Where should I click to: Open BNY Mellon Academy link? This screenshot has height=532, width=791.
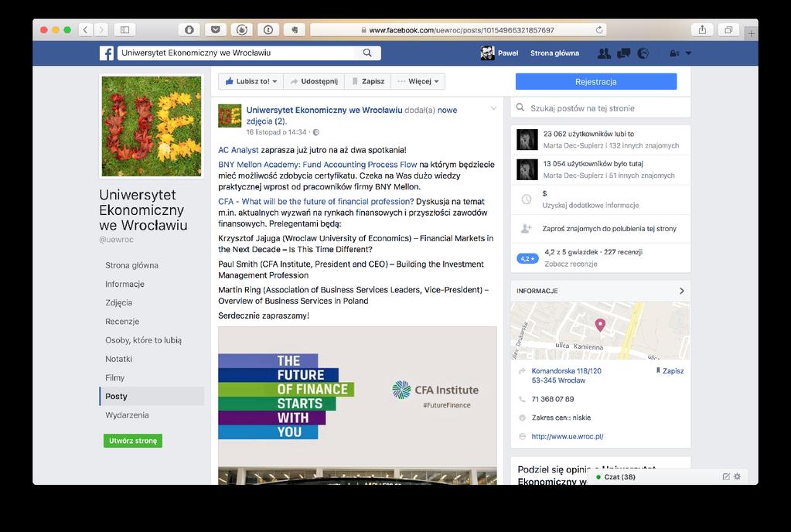tap(317, 165)
